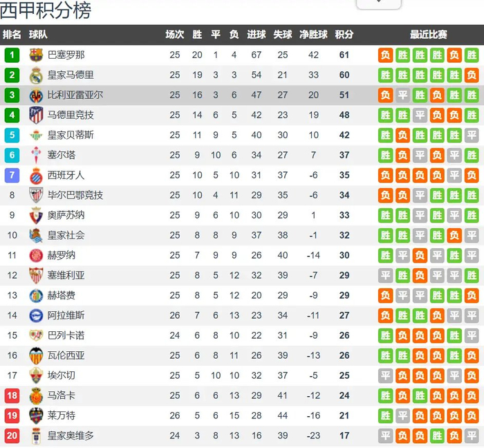
Task: Click the 净胜球 goal difference header
Action: [x=313, y=35]
